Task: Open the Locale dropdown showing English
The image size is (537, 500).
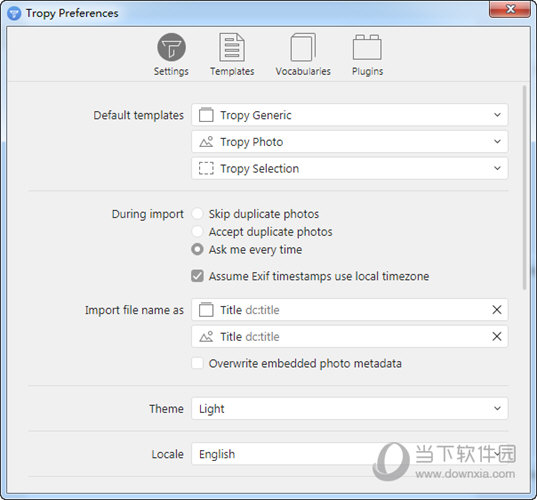Action: (x=350, y=454)
